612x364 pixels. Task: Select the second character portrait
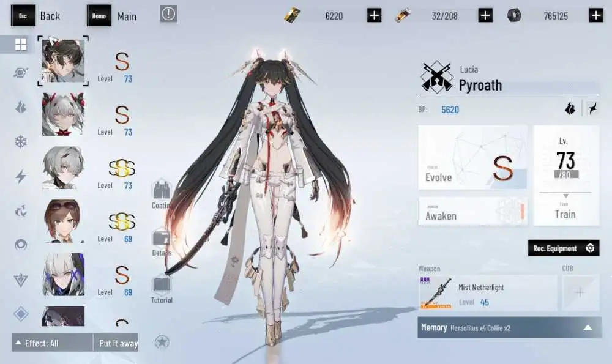[63, 114]
